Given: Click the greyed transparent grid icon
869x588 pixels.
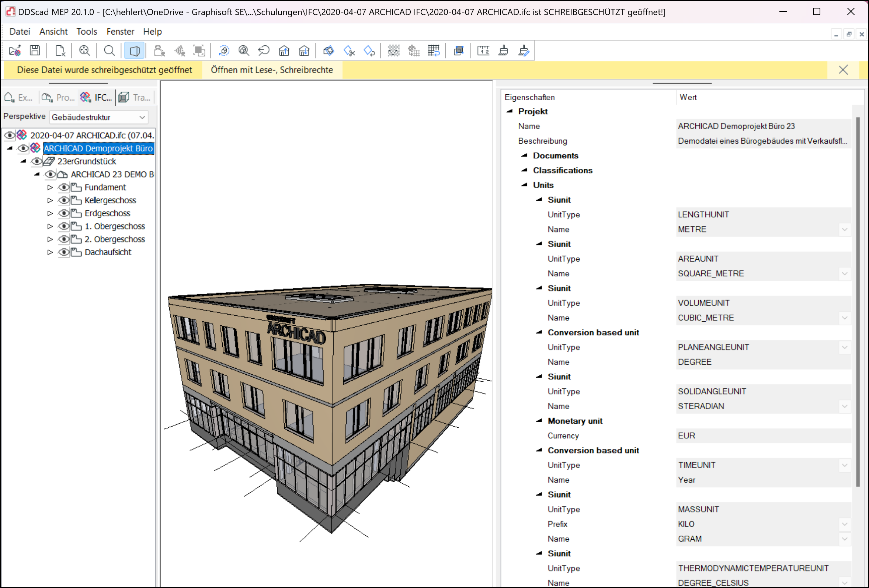Looking at the screenshot, I should pyautogui.click(x=393, y=50).
